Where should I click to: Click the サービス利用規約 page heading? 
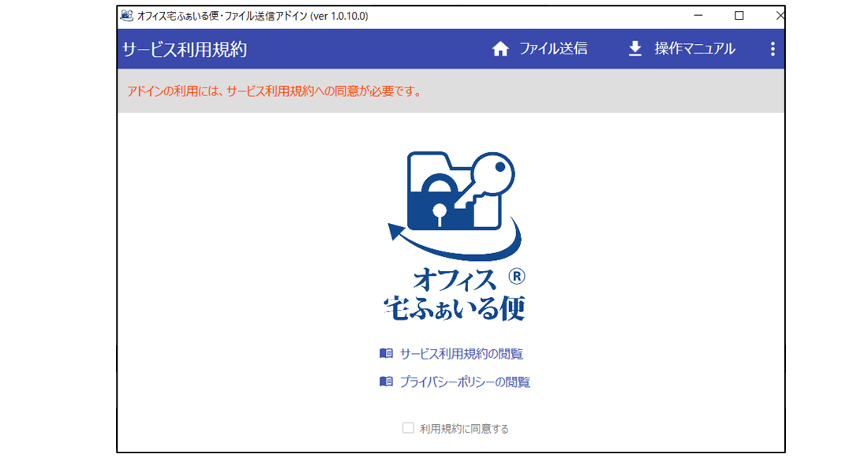(x=185, y=50)
